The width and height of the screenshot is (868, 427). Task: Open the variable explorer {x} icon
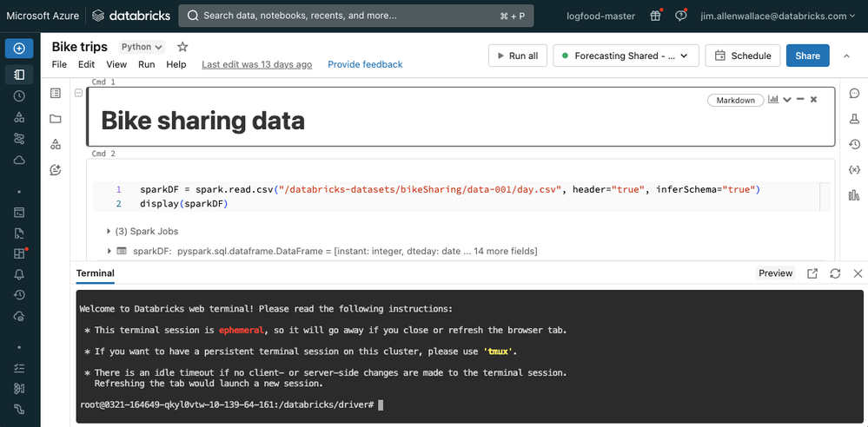point(853,169)
